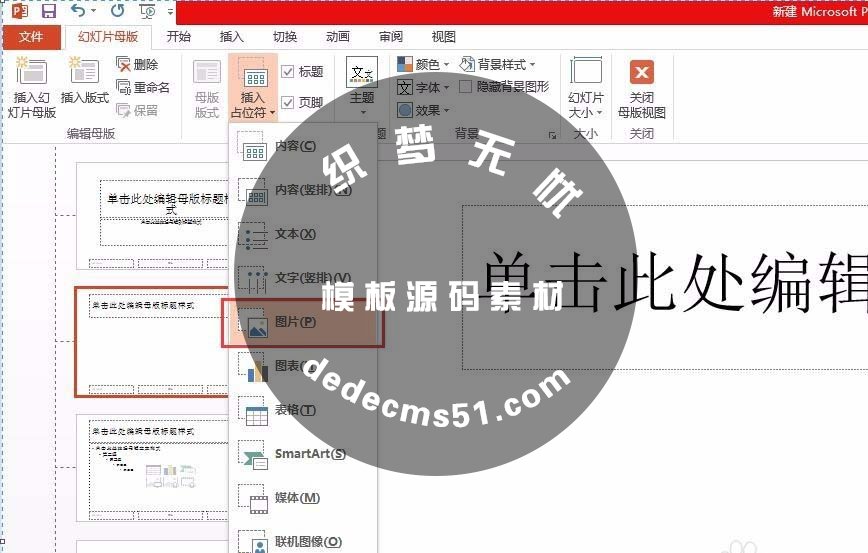The image size is (868, 553).
Task: Switch to the 动画 tab
Action: pos(338,37)
